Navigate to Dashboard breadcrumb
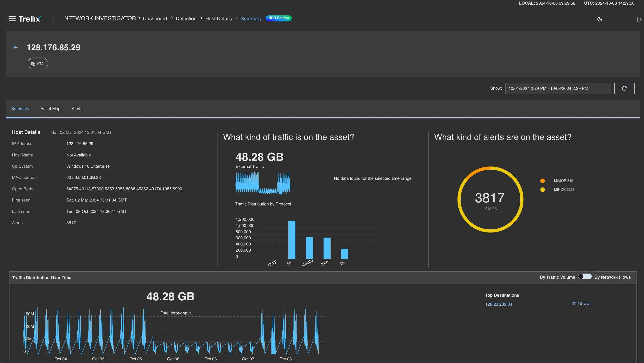The width and height of the screenshot is (644, 363). tap(155, 18)
